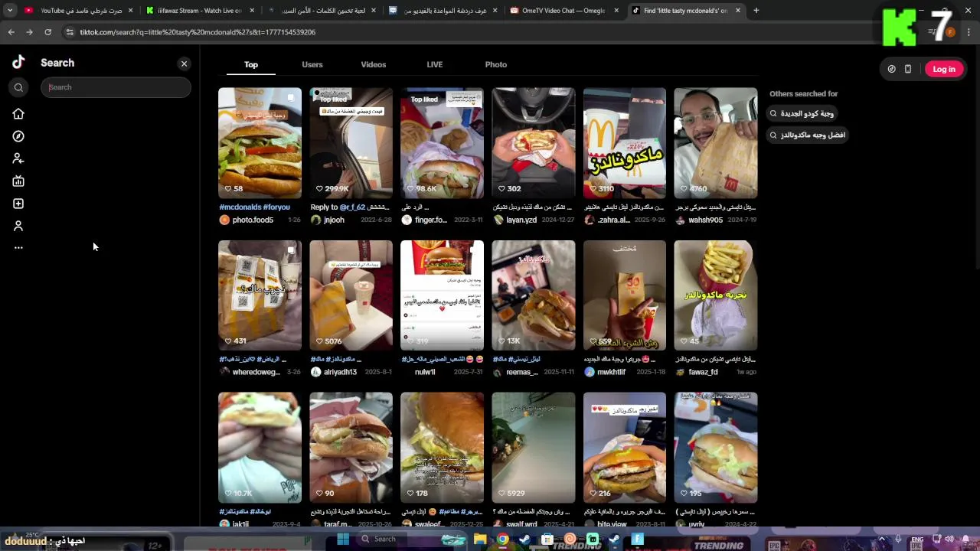Click Upload plus icon in sidebar
Image resolution: width=980 pixels, height=551 pixels.
pyautogui.click(x=18, y=204)
